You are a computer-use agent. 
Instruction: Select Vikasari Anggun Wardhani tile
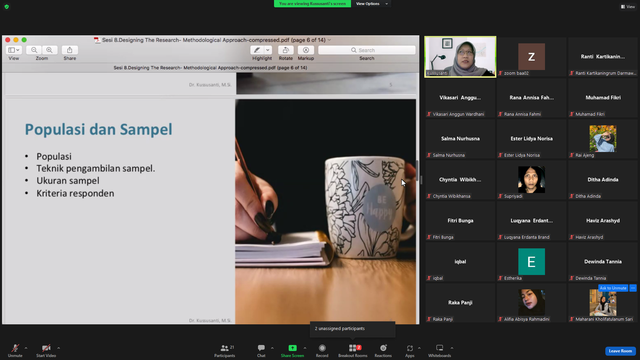click(460, 98)
